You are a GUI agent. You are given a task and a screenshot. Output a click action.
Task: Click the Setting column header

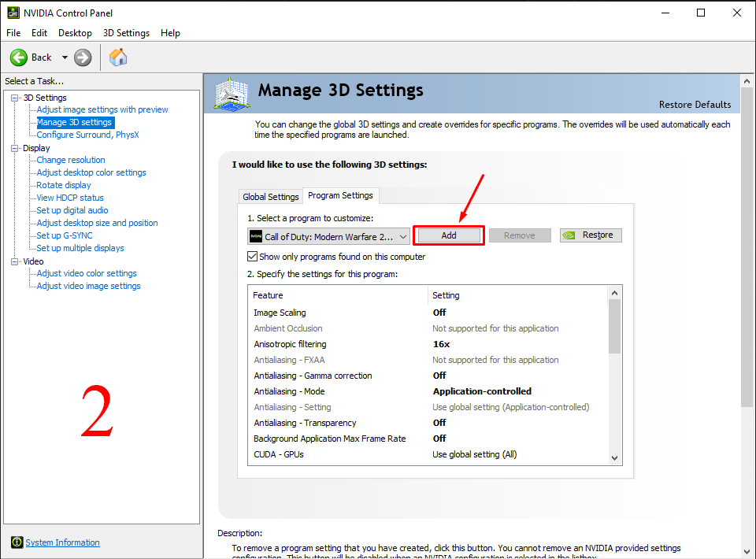pyautogui.click(x=518, y=295)
